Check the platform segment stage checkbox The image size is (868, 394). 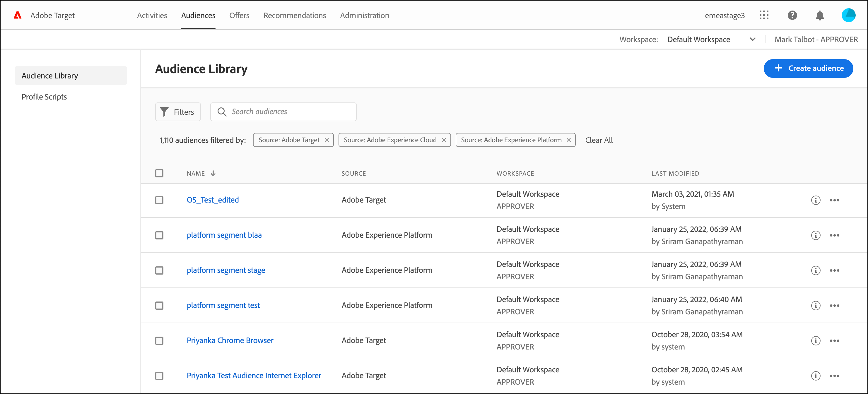[x=159, y=270]
